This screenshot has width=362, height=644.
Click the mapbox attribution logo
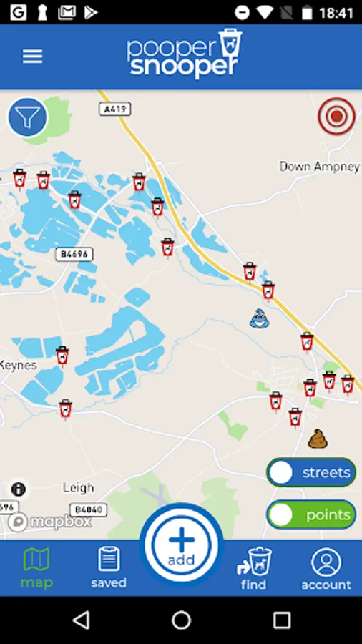(49, 522)
